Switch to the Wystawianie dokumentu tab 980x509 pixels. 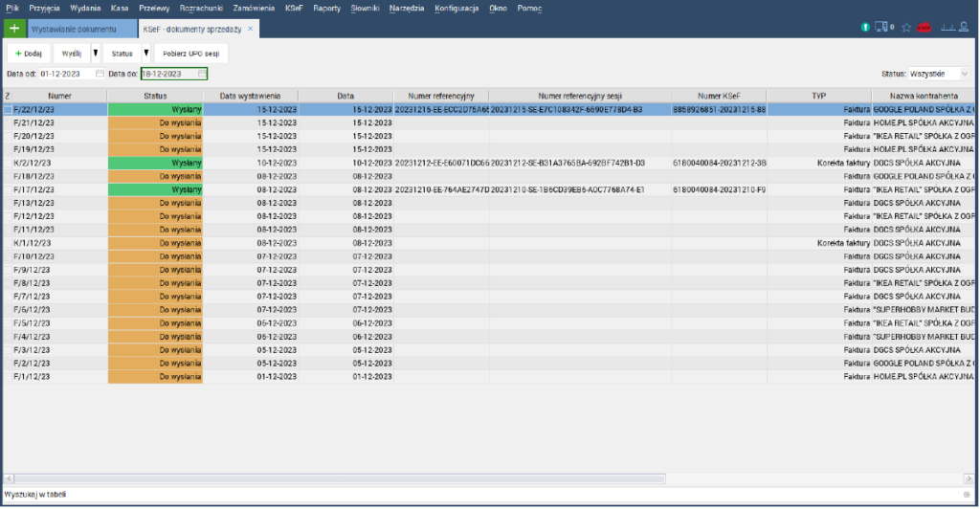pos(80,30)
